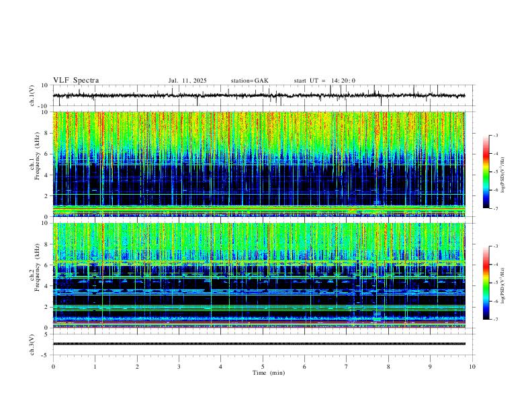Click the ch.1 voltage waveform trace

(x=259, y=95)
